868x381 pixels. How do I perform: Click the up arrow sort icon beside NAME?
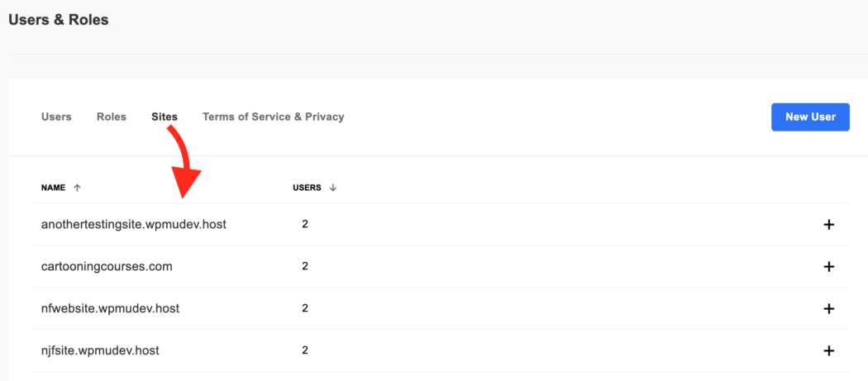point(78,188)
